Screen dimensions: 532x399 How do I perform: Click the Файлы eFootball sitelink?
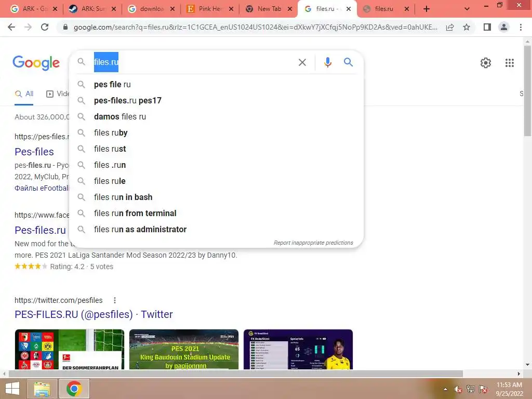click(42, 188)
